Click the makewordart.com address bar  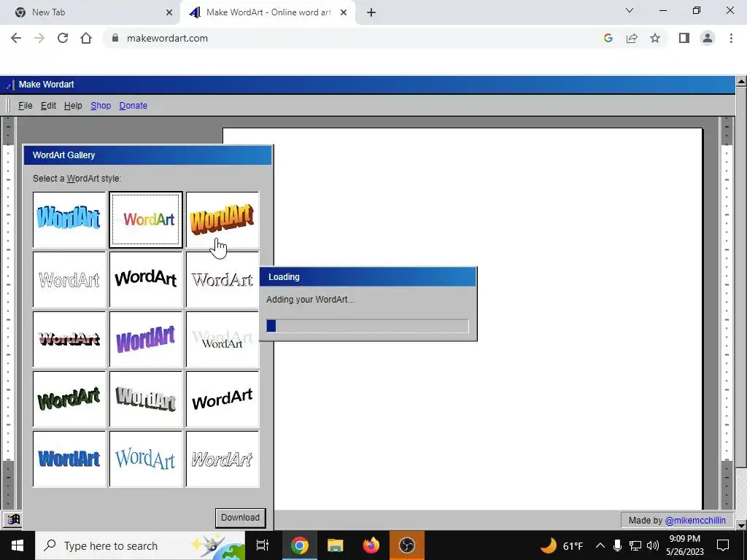click(x=352, y=38)
